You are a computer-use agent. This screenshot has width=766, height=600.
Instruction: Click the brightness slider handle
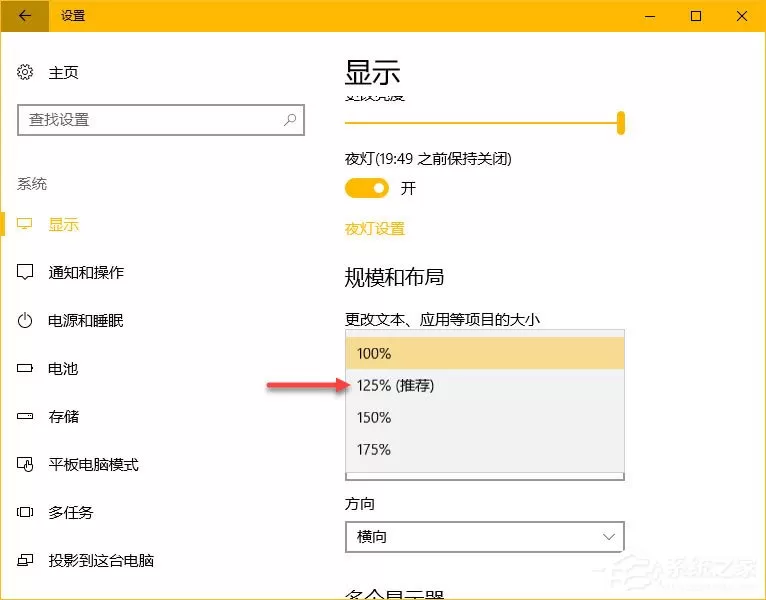pos(620,123)
